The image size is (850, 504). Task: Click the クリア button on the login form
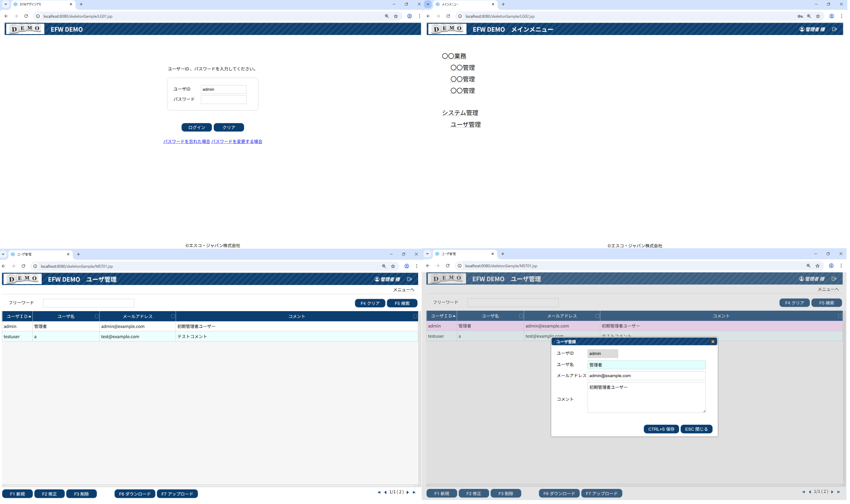tap(229, 128)
